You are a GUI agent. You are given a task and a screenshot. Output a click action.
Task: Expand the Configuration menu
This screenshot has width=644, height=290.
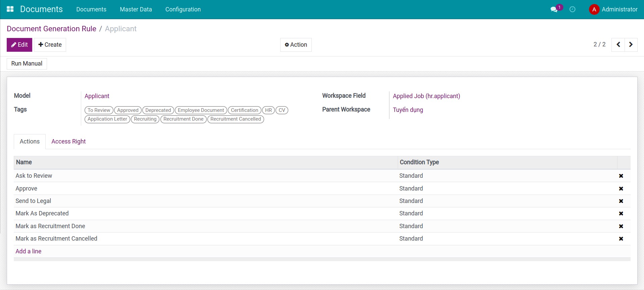(183, 9)
